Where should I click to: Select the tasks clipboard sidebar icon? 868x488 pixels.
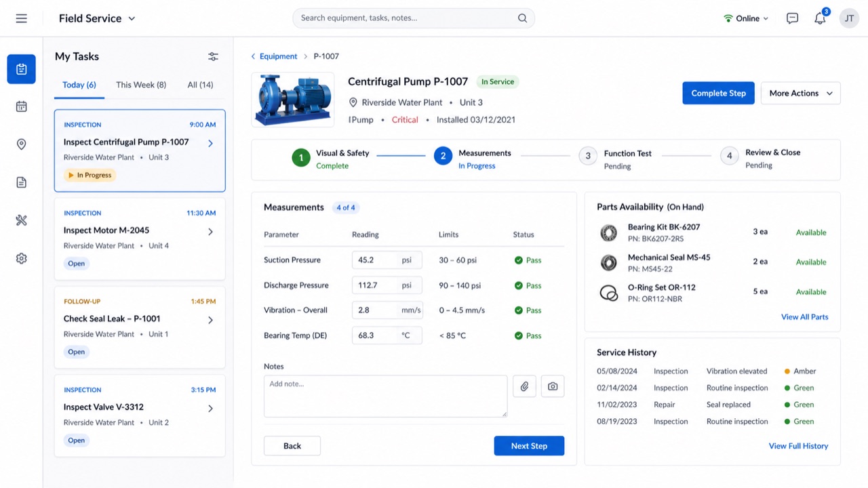pos(22,69)
